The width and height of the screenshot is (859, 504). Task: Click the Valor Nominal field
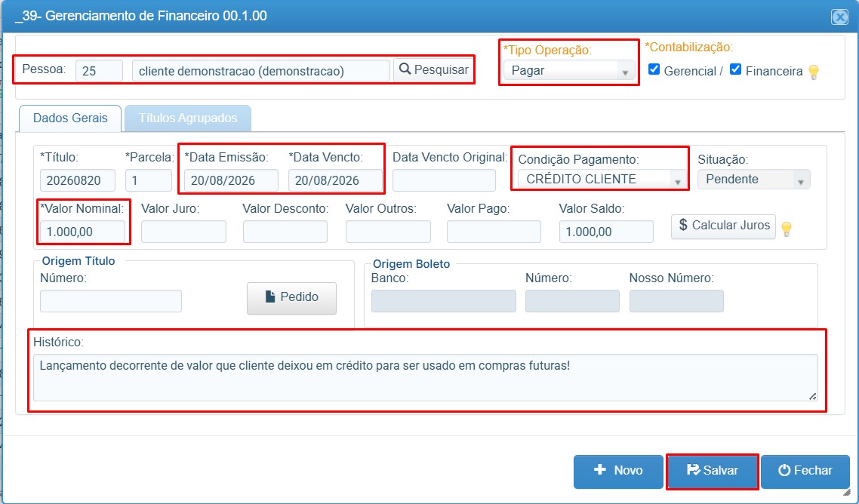[83, 232]
